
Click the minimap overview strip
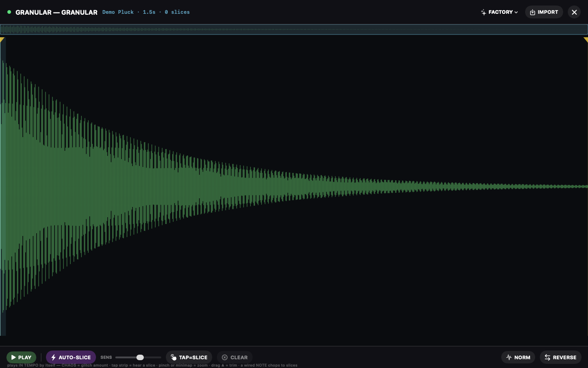(294, 29)
